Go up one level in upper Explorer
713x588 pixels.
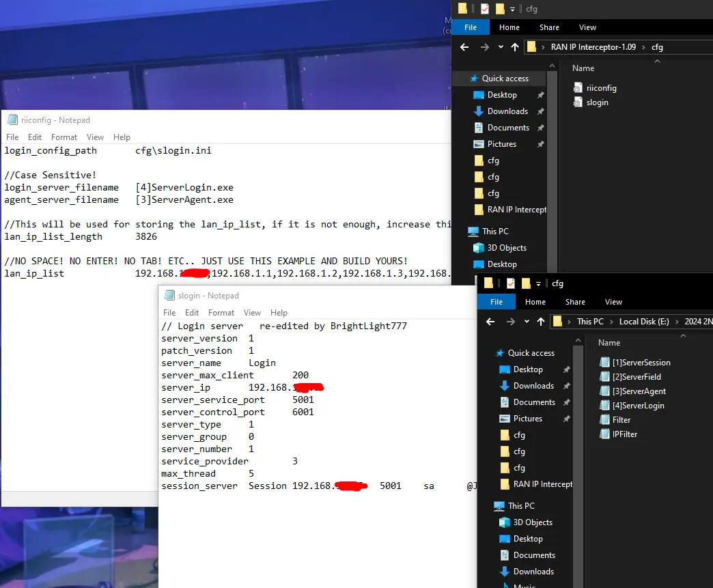pyautogui.click(x=515, y=47)
